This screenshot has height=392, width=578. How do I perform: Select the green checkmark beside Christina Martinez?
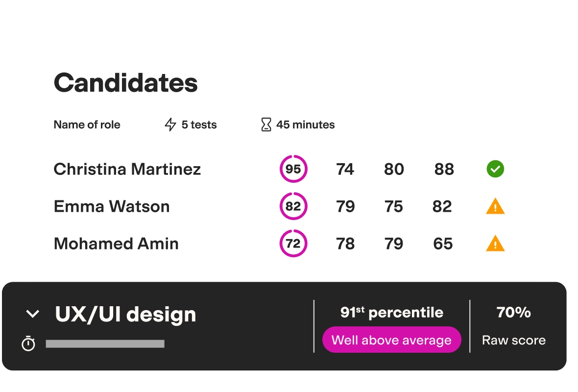[x=495, y=169]
